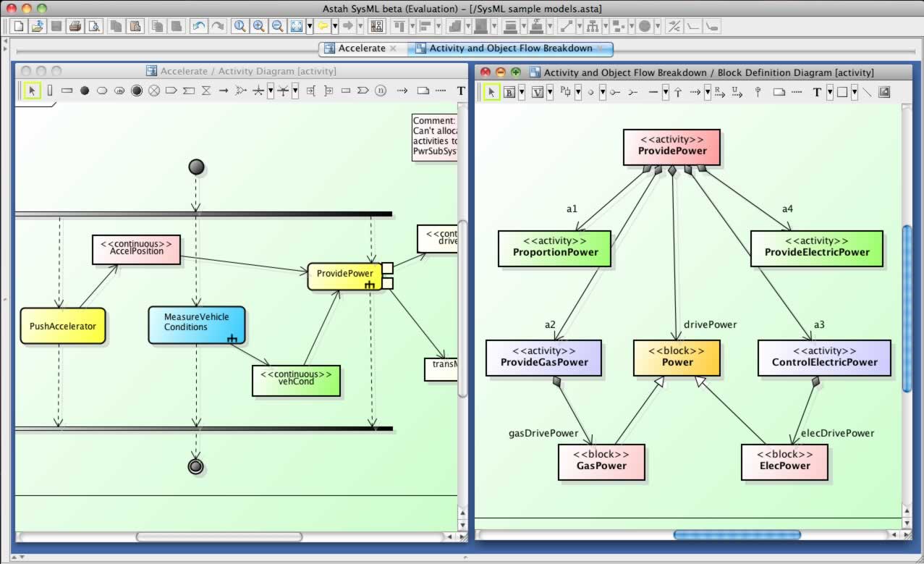Select the straight line drawing tool
The height and width of the screenshot is (564, 924).
867,92
